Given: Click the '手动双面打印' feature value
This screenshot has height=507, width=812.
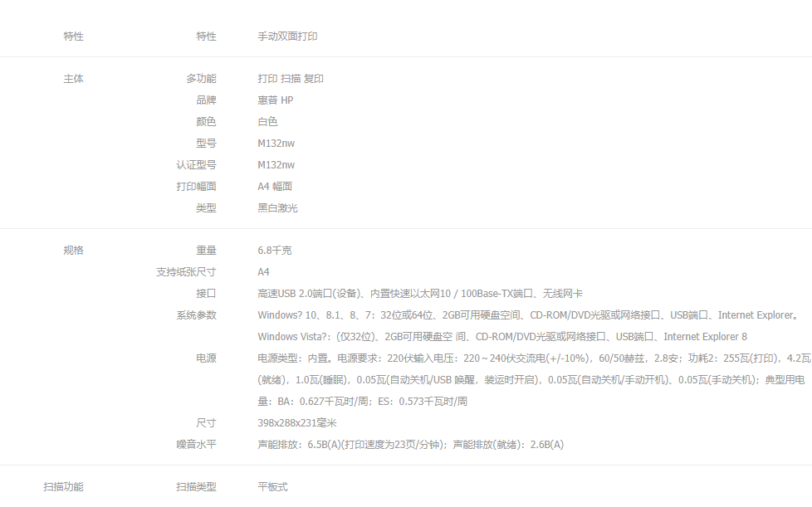Looking at the screenshot, I should pyautogui.click(x=287, y=37).
